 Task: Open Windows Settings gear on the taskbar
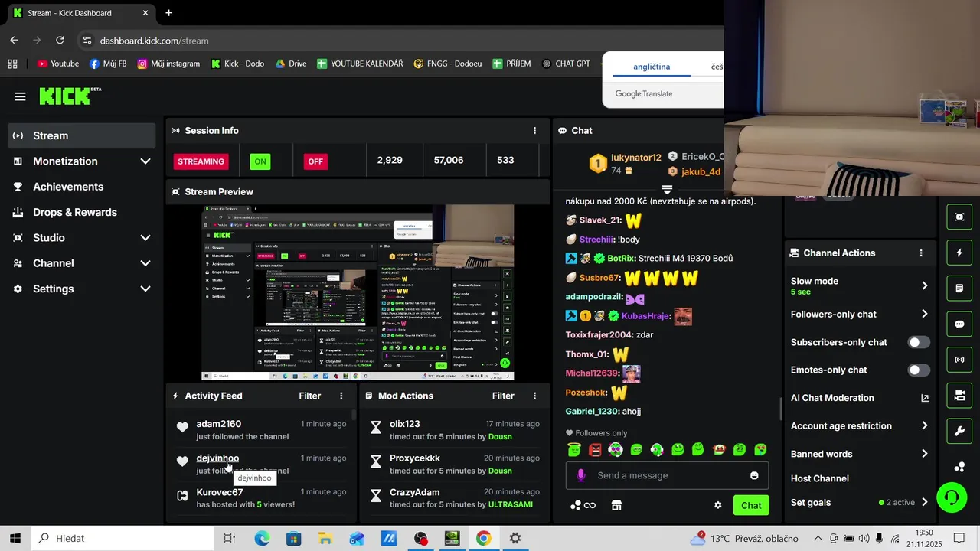click(515, 539)
